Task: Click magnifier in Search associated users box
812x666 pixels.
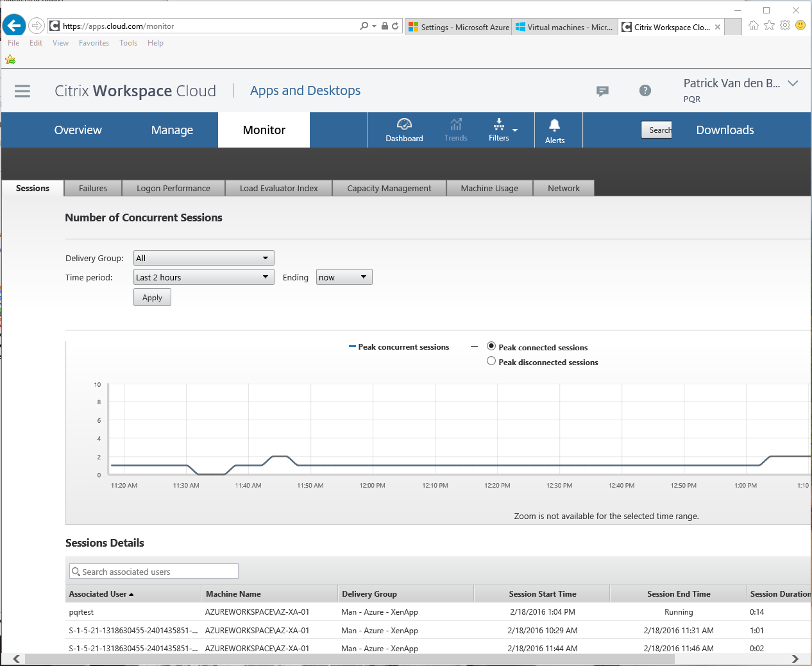Action: pyautogui.click(x=76, y=572)
